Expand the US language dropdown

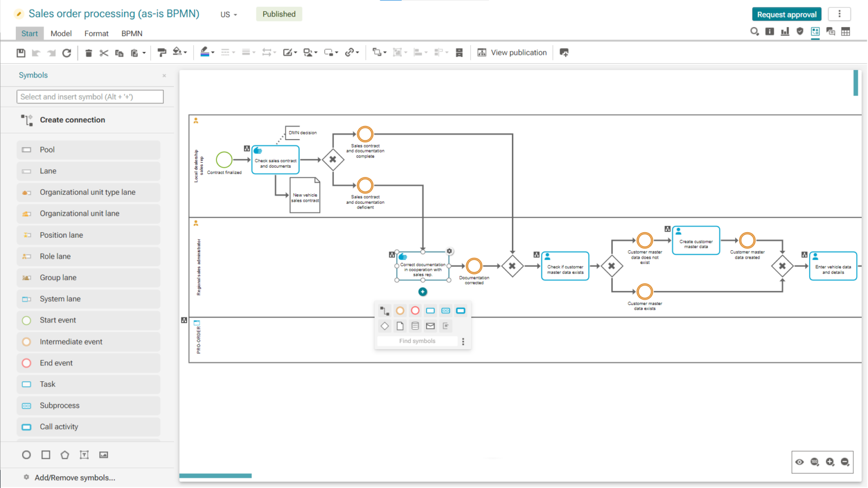click(228, 14)
